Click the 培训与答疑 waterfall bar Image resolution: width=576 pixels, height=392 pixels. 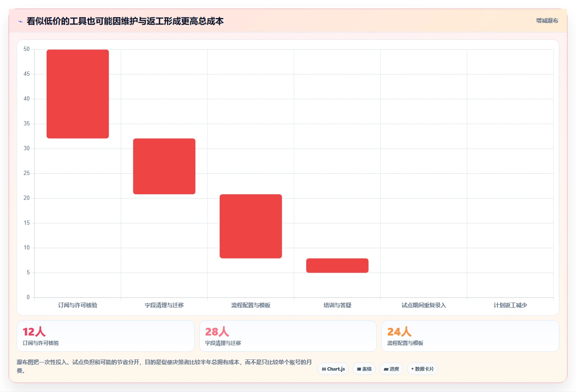[x=337, y=265]
